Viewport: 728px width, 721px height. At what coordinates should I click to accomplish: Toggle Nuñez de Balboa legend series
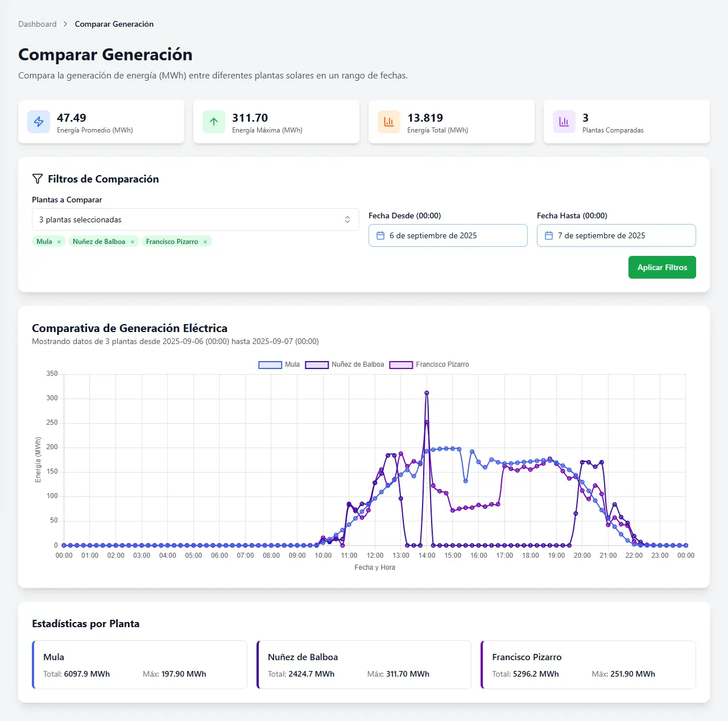tap(345, 364)
